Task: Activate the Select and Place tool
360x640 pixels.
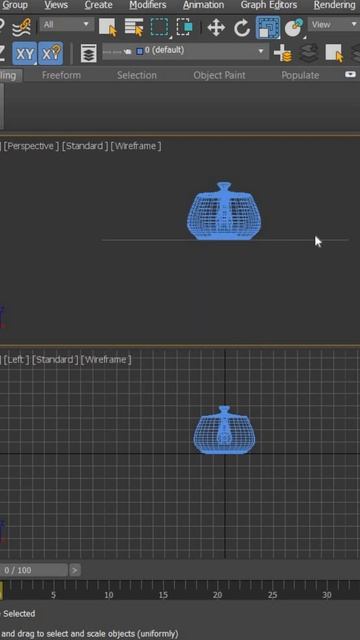Action: point(294,27)
